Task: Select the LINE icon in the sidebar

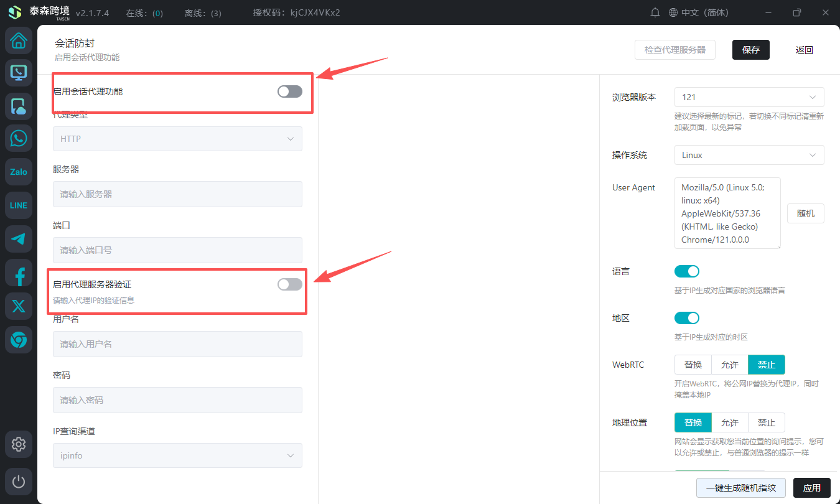Action: click(x=19, y=205)
